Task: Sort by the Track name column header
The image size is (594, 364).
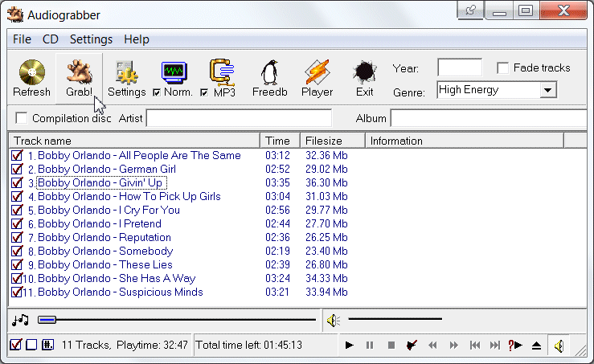Action: [x=134, y=141]
